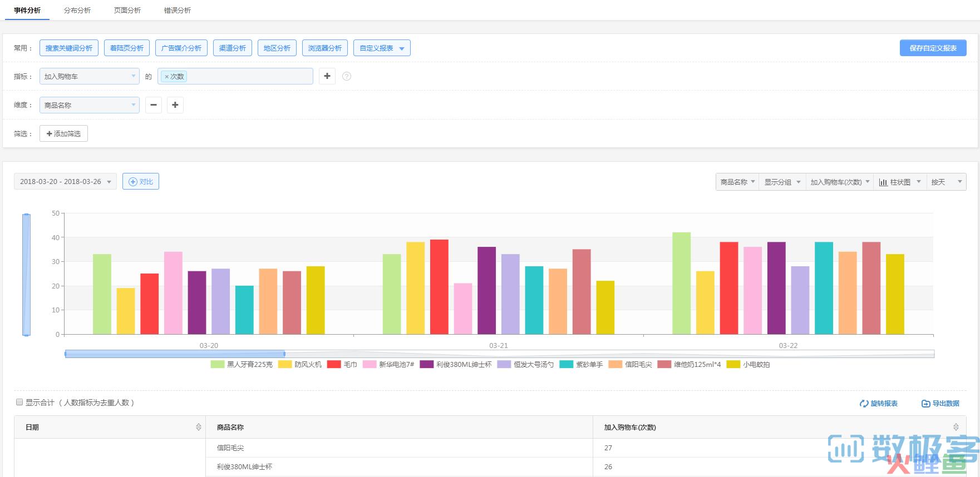Screen dimensions: 980x477
Task: Remove the 次数 tag with its x
Action: click(166, 77)
